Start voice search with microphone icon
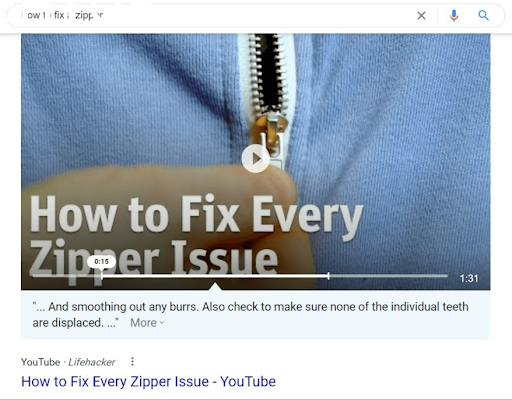 point(453,15)
